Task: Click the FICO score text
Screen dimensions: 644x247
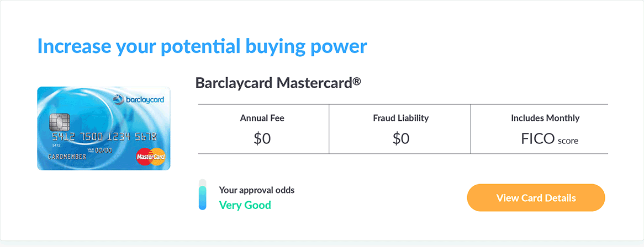Action: [550, 139]
